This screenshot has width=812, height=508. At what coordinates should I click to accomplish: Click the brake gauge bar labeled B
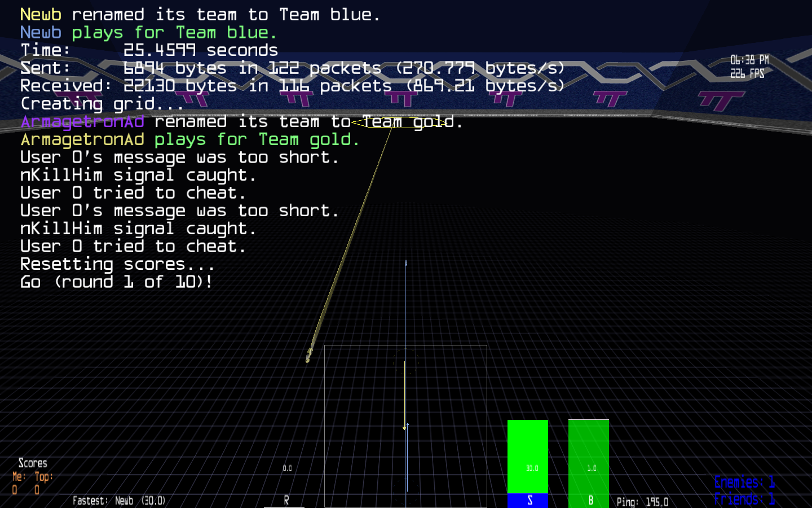coord(588,457)
